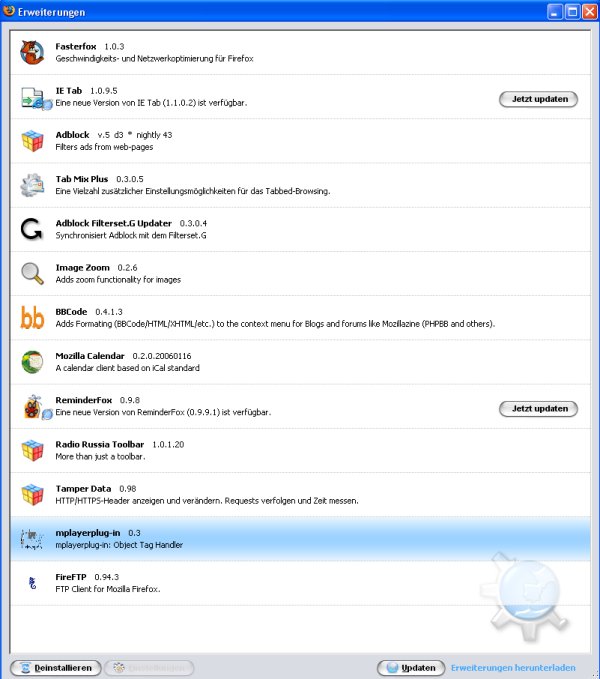This screenshot has height=679, width=600.
Task: Select the IE Tab extension icon
Action: (x=36, y=98)
